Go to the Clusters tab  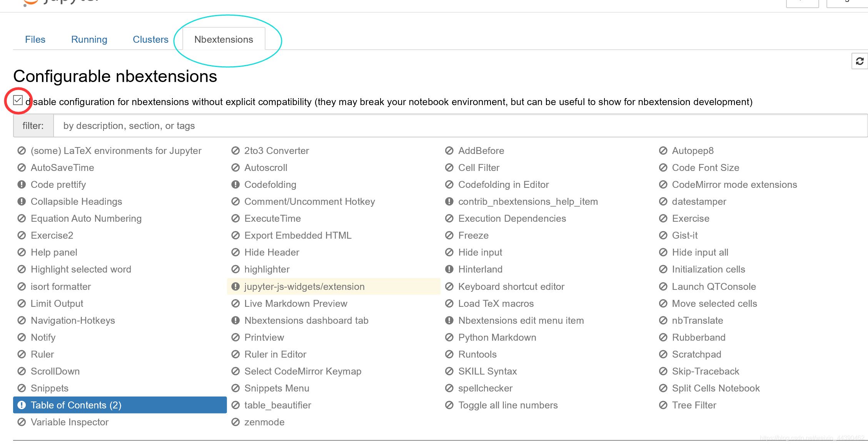150,40
